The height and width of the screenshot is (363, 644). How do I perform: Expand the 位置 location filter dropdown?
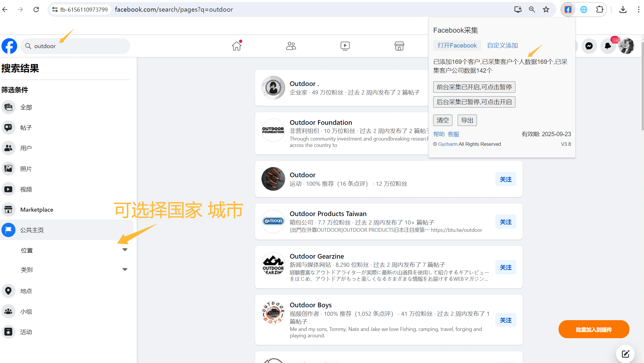pyautogui.click(x=125, y=250)
